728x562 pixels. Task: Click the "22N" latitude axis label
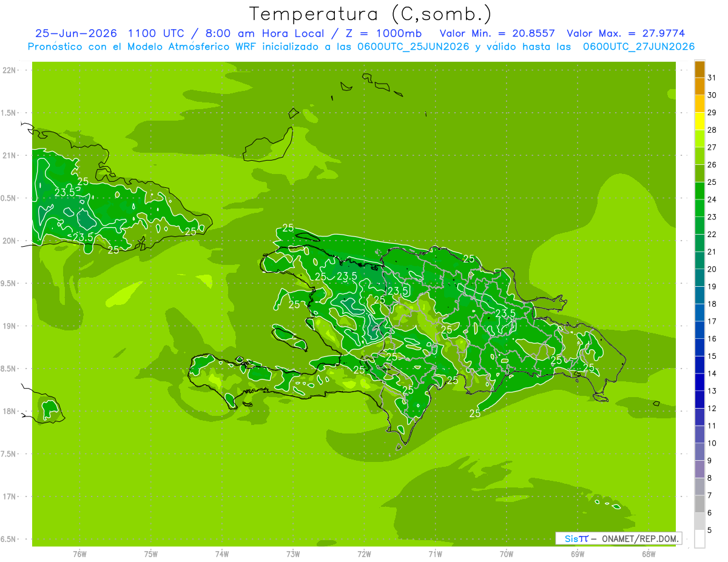(10, 70)
